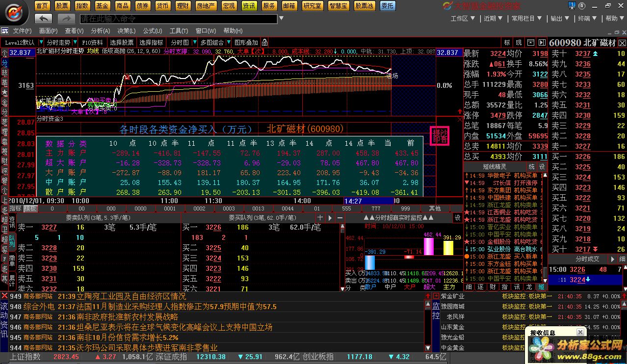627x364 pixels.
Task: Click the 标 button above the quote panel
Action: click(507, 43)
